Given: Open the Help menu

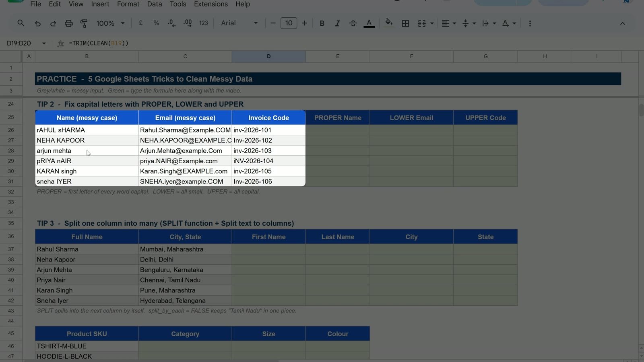Looking at the screenshot, I should (x=242, y=4).
